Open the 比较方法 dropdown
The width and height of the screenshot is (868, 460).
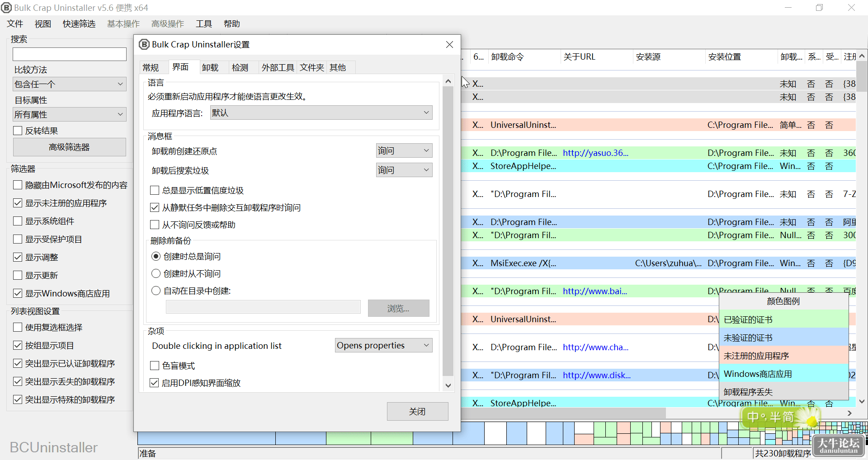[70, 84]
